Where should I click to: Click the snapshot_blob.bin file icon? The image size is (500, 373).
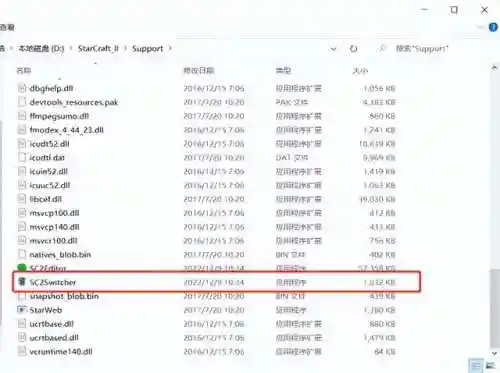pyautogui.click(x=22, y=296)
